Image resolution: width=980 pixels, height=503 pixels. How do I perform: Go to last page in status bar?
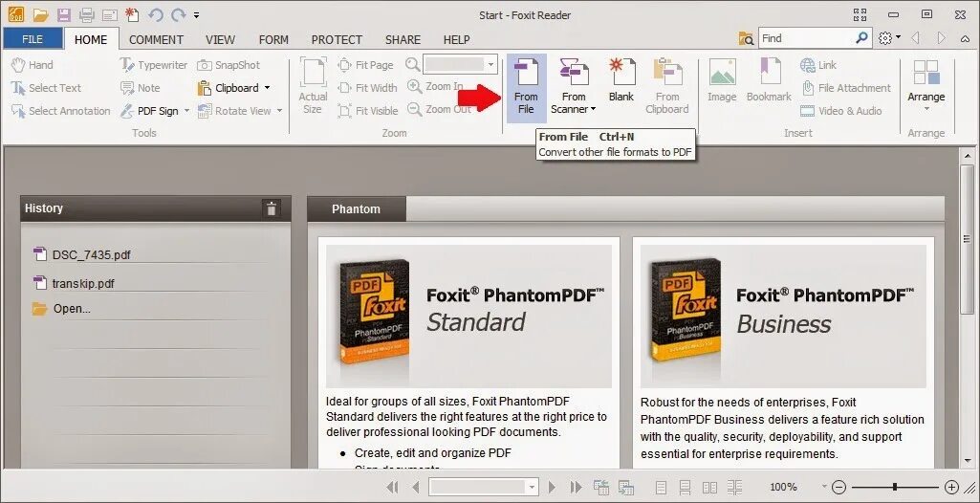(576, 487)
